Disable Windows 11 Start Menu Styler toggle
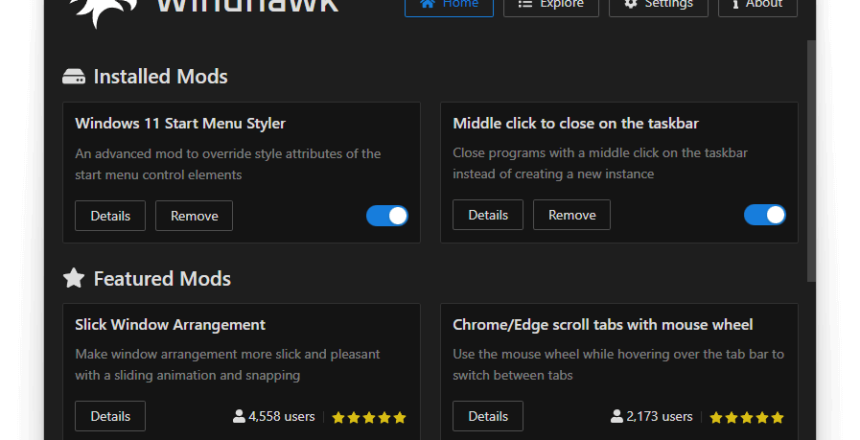The height and width of the screenshot is (440, 860). tap(387, 216)
